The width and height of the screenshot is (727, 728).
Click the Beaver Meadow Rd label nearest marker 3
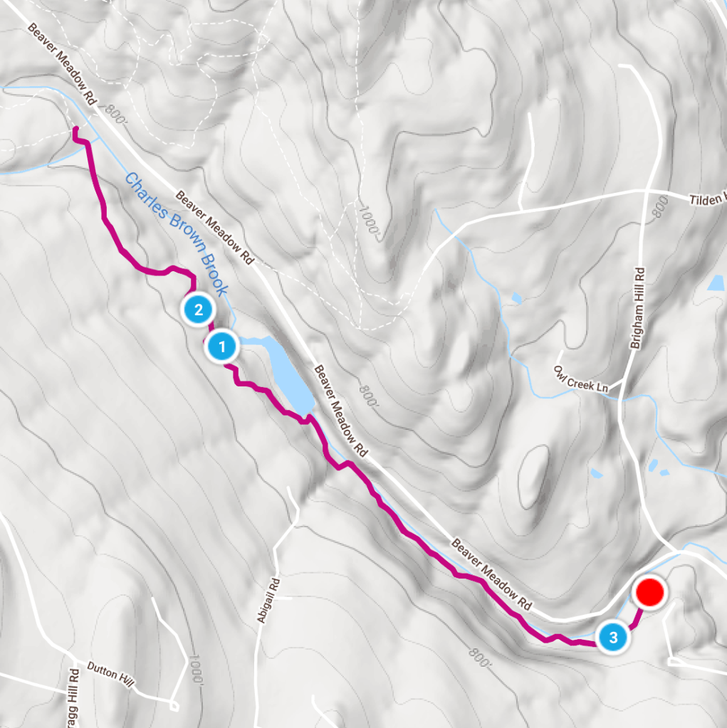click(491, 574)
